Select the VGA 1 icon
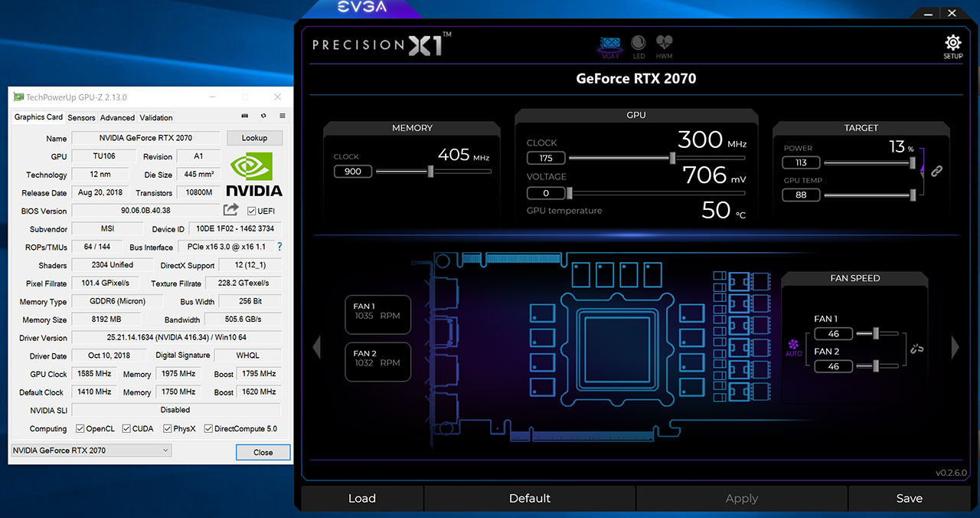This screenshot has height=518, width=980. [x=609, y=47]
